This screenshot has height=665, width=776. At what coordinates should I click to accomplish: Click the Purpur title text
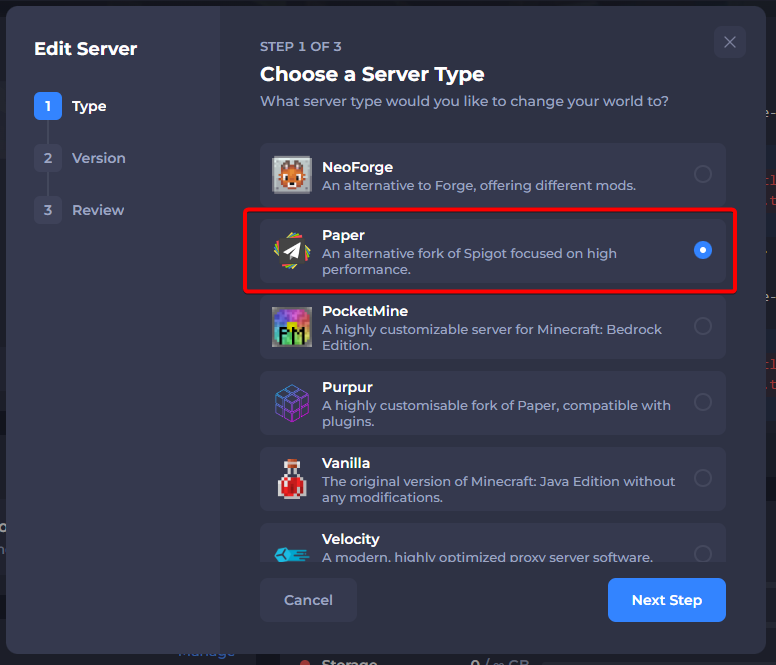[x=347, y=387]
